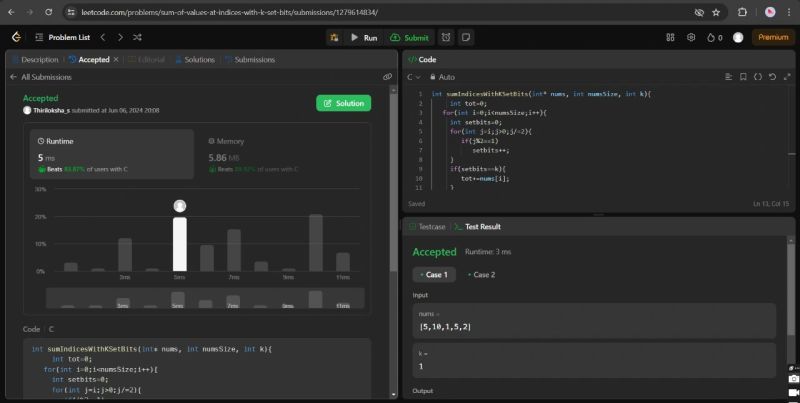Click the curly braces icon in editor
This screenshot has width=800, height=403.
click(758, 77)
